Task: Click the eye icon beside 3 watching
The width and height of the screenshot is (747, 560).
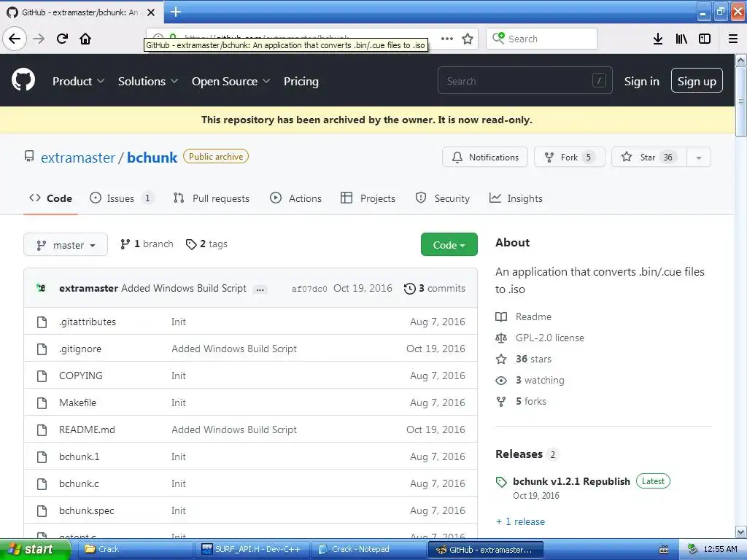Action: (x=501, y=381)
